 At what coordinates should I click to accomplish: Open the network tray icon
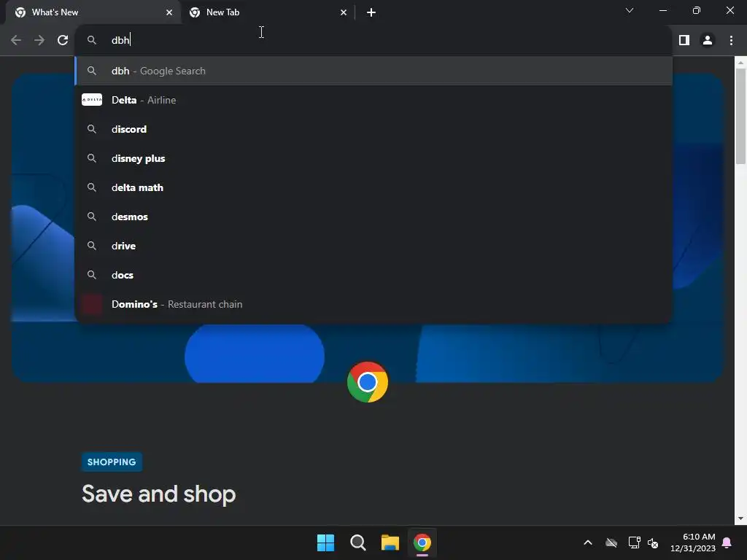tap(634, 542)
